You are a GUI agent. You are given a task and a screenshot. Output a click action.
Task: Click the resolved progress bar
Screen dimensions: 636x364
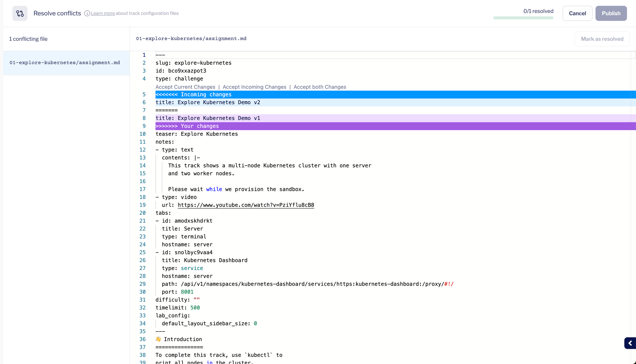coord(523,18)
